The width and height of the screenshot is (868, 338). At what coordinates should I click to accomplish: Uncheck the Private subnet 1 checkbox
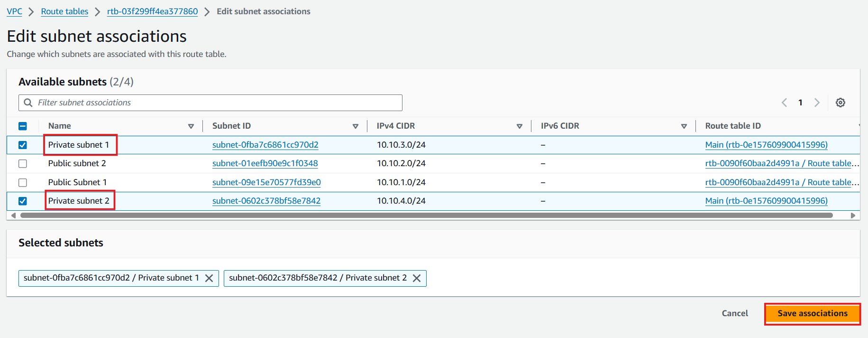[23, 145]
